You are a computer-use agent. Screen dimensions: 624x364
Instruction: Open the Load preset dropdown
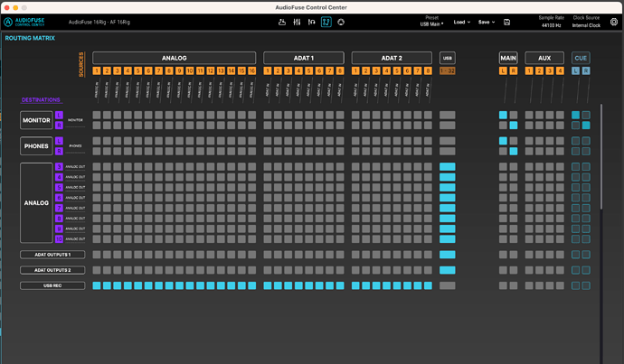coord(461,23)
